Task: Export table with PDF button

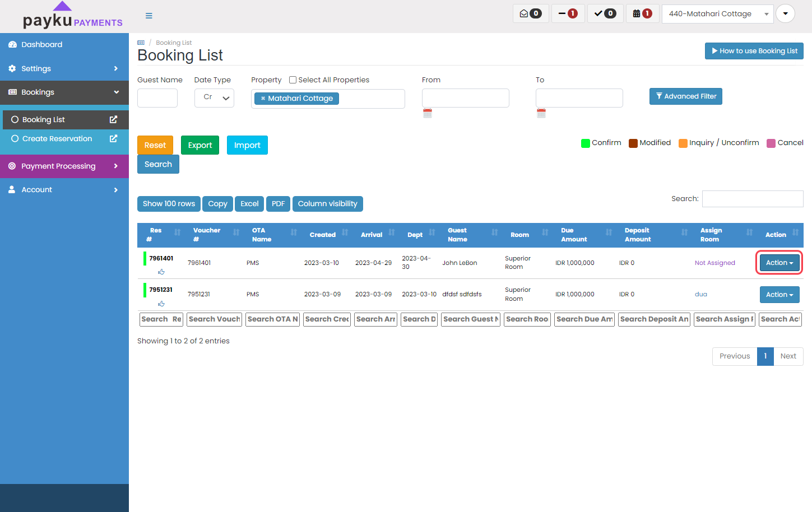Action: 278,204
